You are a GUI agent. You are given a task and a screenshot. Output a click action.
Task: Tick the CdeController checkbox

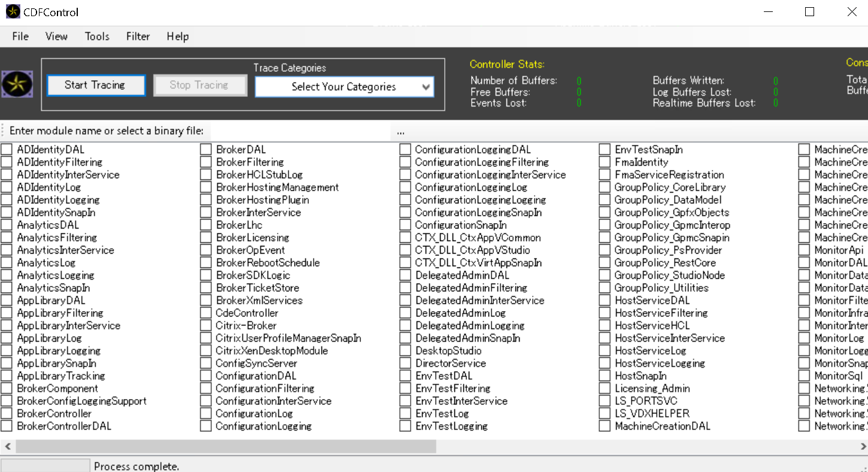(206, 313)
